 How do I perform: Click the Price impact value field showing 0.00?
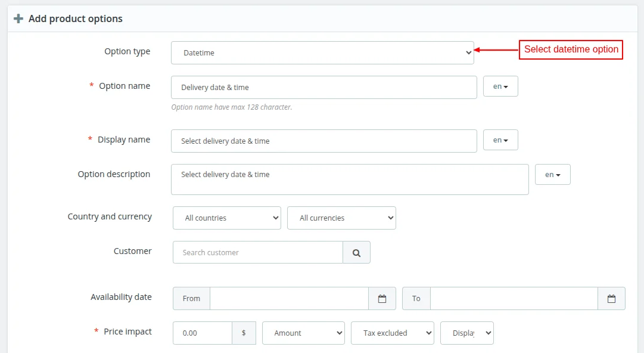point(202,333)
